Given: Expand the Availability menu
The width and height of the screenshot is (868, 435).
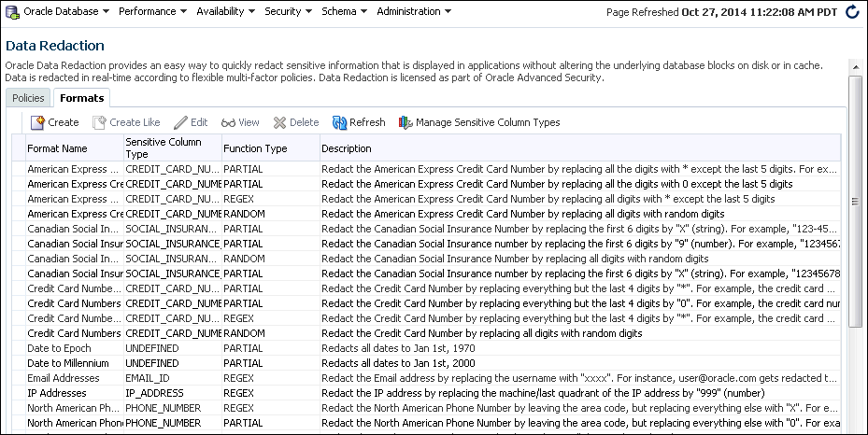Looking at the screenshot, I should (225, 11).
